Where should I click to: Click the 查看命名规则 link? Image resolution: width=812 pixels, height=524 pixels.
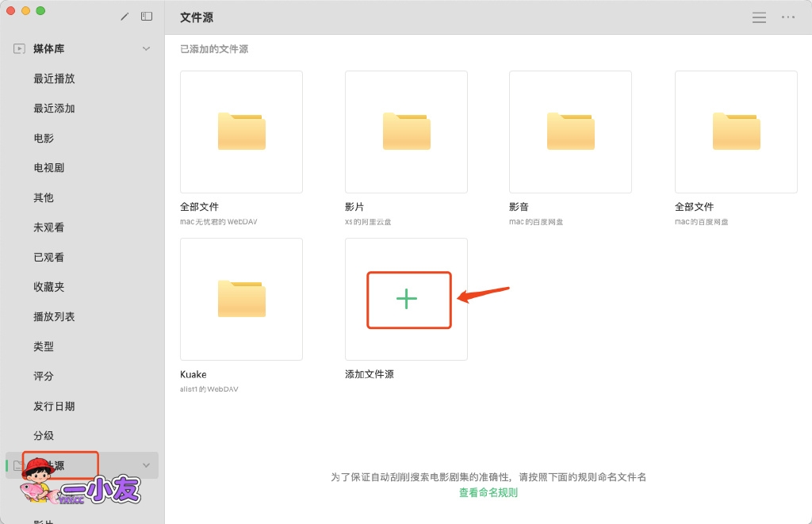point(488,492)
